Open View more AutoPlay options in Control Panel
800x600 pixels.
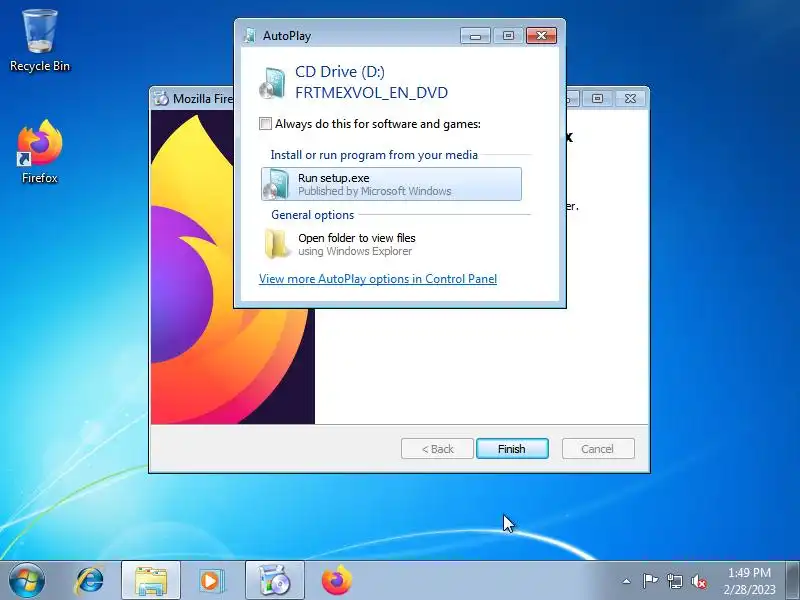point(378,279)
